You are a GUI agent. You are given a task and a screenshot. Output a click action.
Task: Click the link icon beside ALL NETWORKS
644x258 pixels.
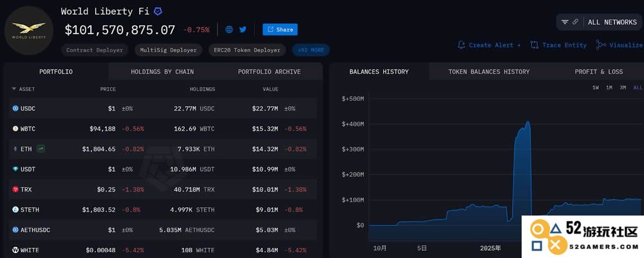pos(575,22)
